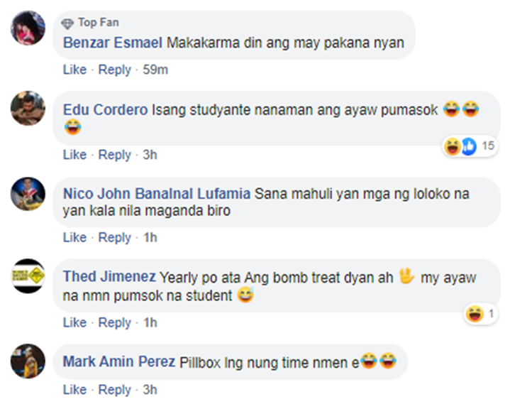Like Nico John Banalnal Lufamia's comment
532x404 pixels.
coord(74,237)
